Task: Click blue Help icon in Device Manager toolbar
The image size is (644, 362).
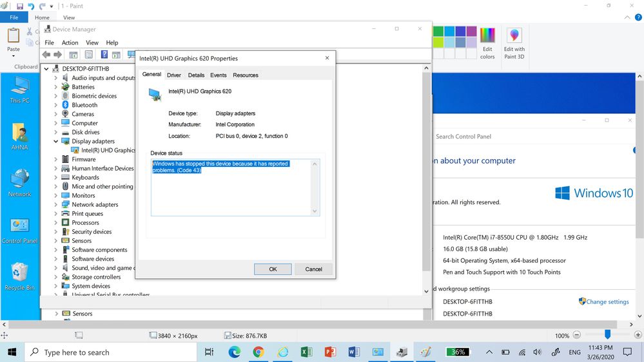Action: (x=104, y=55)
